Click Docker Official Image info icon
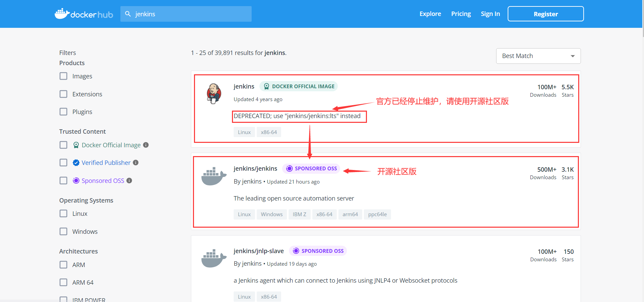This screenshot has height=302, width=644. 146,145
